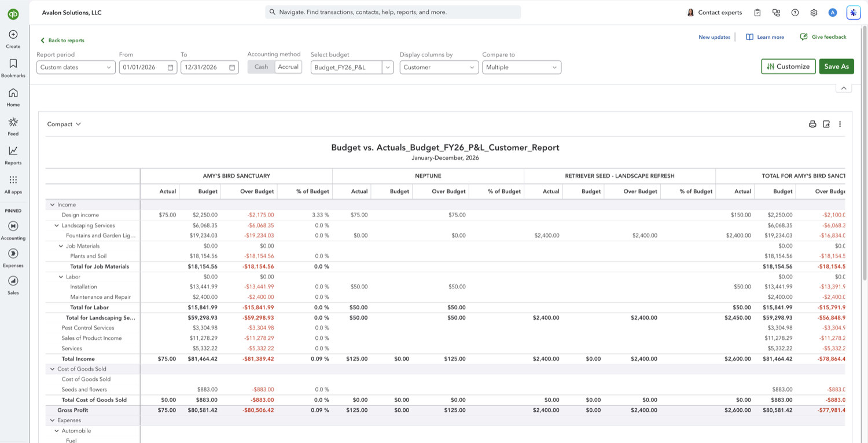Open the Feed sidebar icon

point(13,126)
